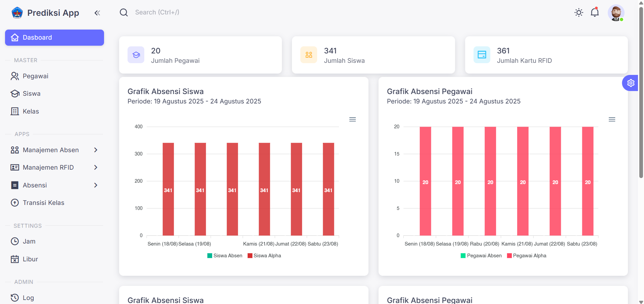Click the Jumlah Siswa grid icon
The height and width of the screenshot is (304, 644).
coord(309,55)
